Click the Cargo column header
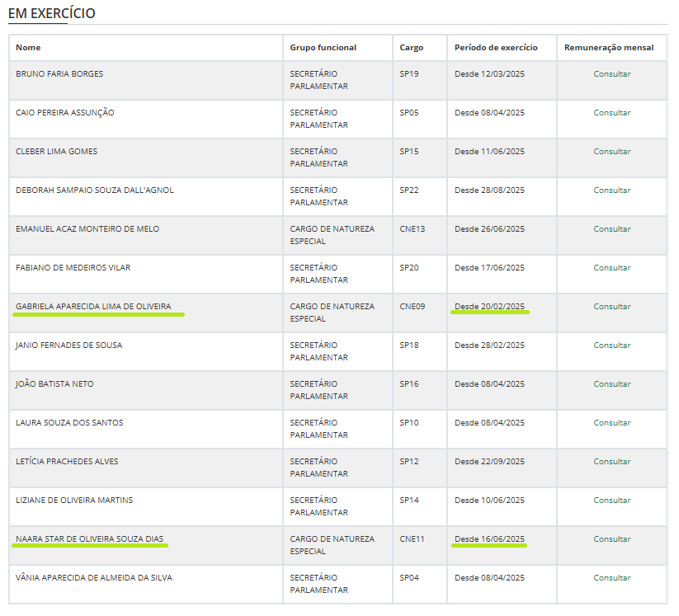Image resolution: width=679 pixels, height=616 pixels. pyautogui.click(x=411, y=48)
